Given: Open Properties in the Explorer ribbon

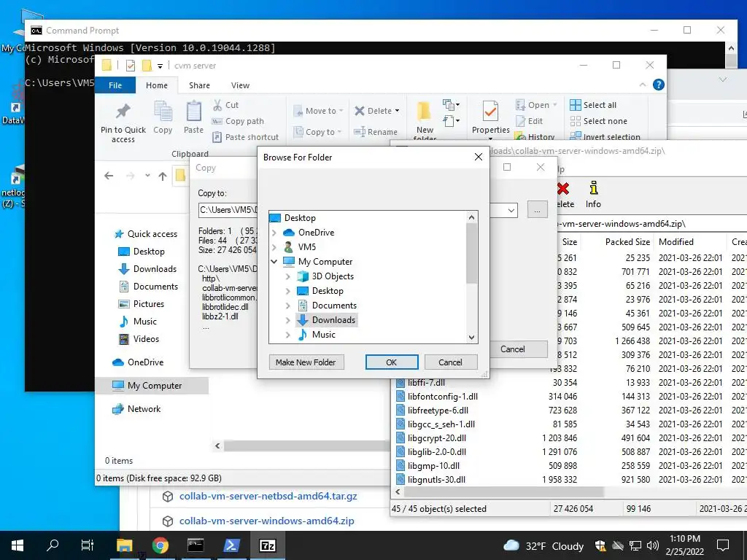Looking at the screenshot, I should (491, 118).
